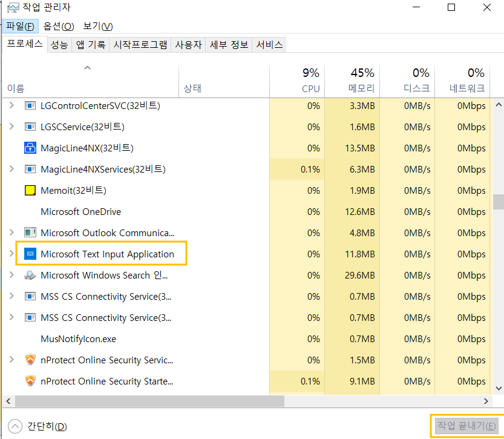Switch to the 앱 기록 tab
504x439 pixels.
[x=91, y=45]
